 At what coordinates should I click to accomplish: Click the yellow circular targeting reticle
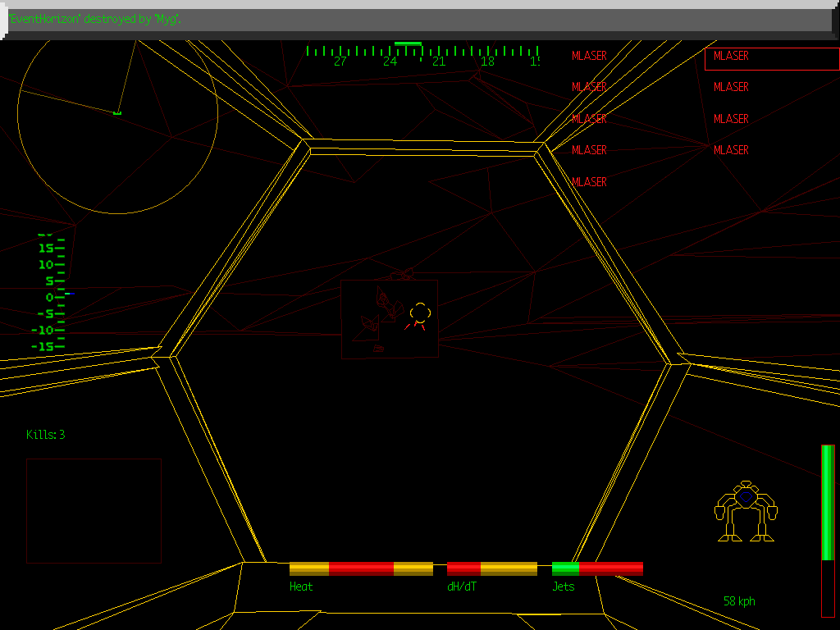[x=419, y=313]
